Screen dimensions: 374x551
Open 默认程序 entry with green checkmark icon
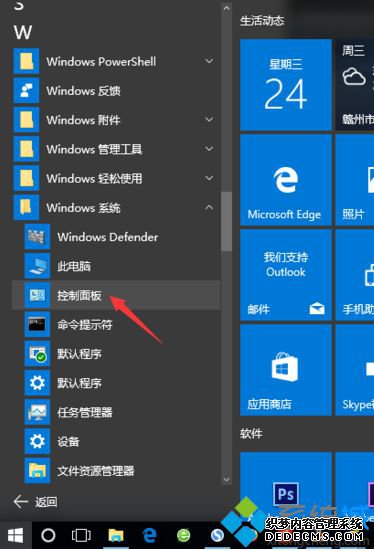coord(116,354)
